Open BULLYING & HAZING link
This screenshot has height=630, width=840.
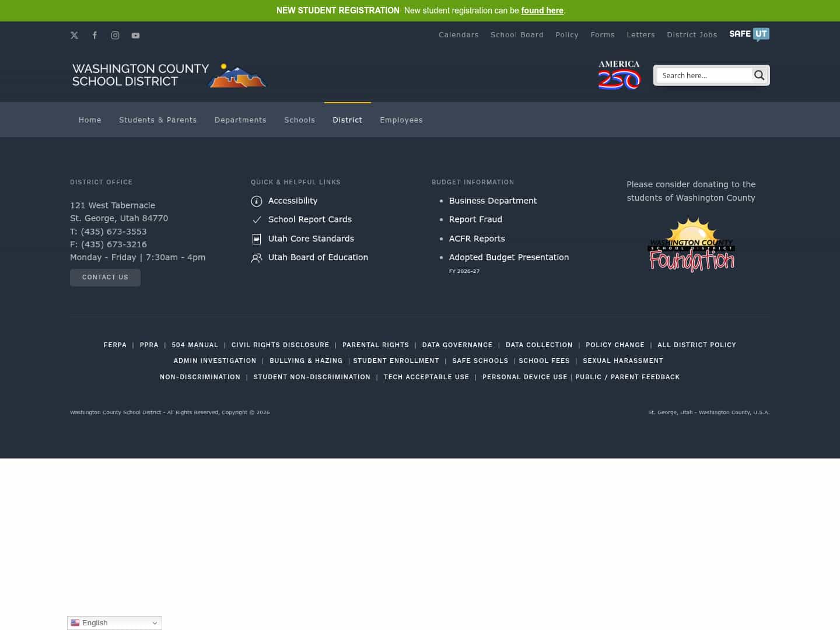coord(306,361)
